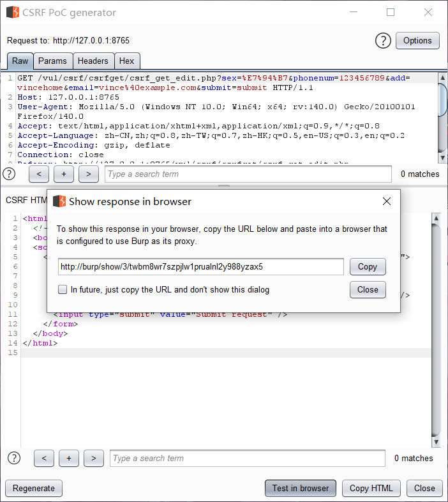Click the 'Host: 127.0.0.1:8765' header line

click(68, 97)
